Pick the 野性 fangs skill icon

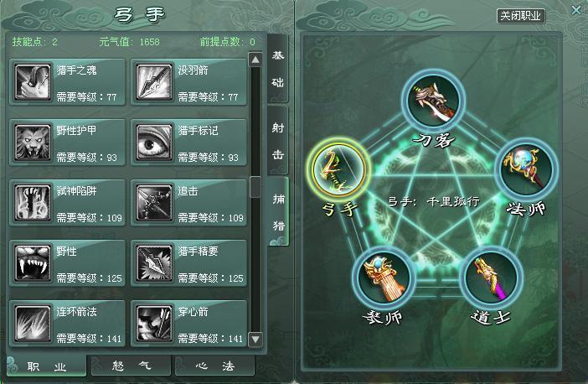pos(33,263)
